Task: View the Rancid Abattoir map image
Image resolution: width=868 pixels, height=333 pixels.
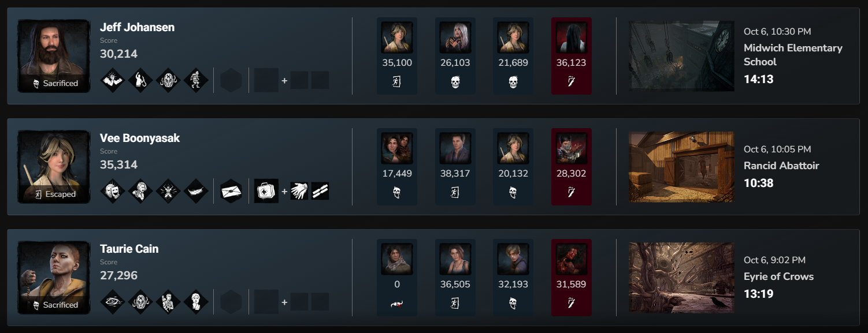Action: click(x=681, y=167)
